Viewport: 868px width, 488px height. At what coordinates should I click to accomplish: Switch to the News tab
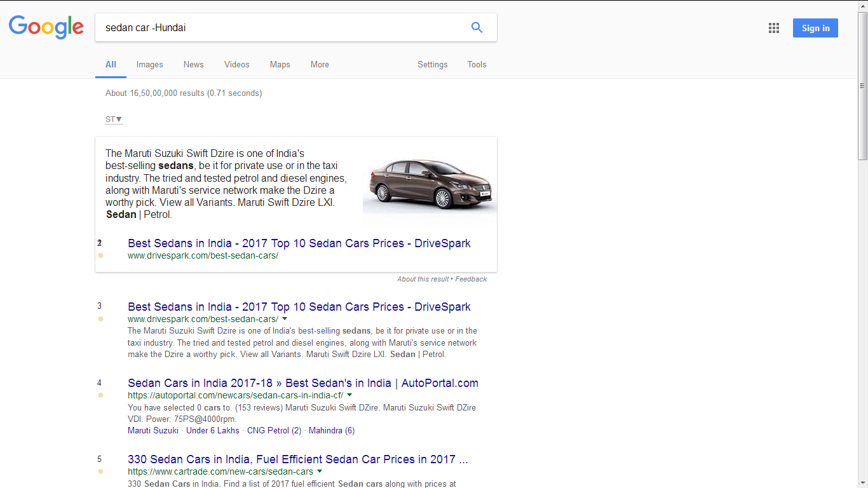[193, 64]
